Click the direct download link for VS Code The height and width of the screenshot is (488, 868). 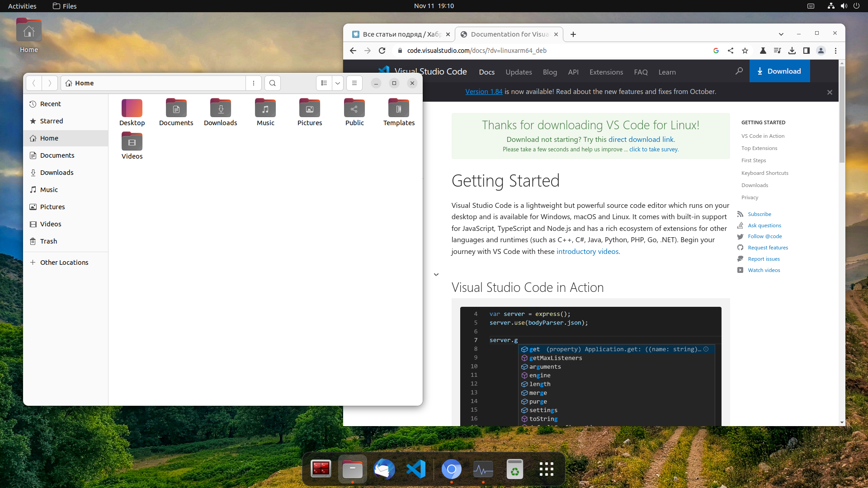point(641,139)
